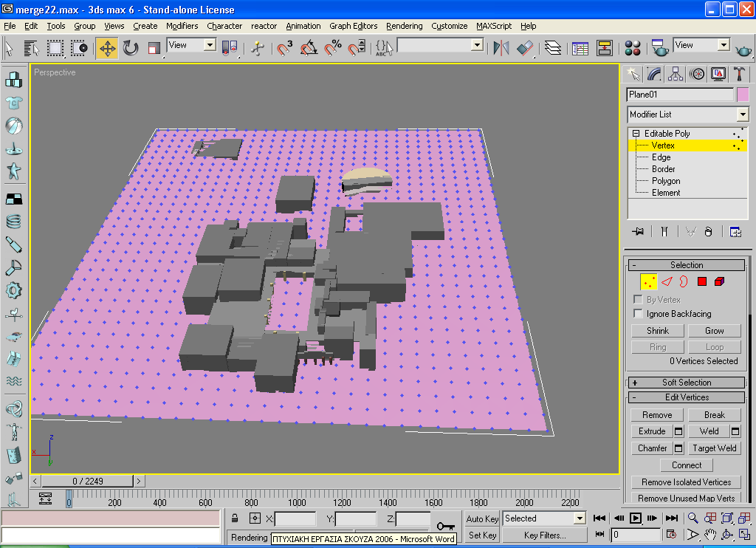
Task: Toggle Auto Key animation mode
Action: [482, 518]
